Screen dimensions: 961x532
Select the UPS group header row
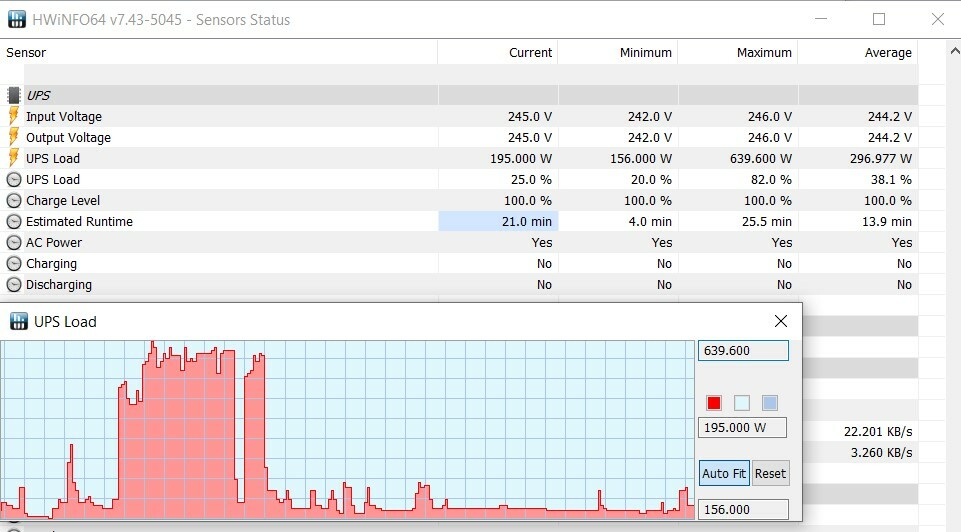click(459, 95)
